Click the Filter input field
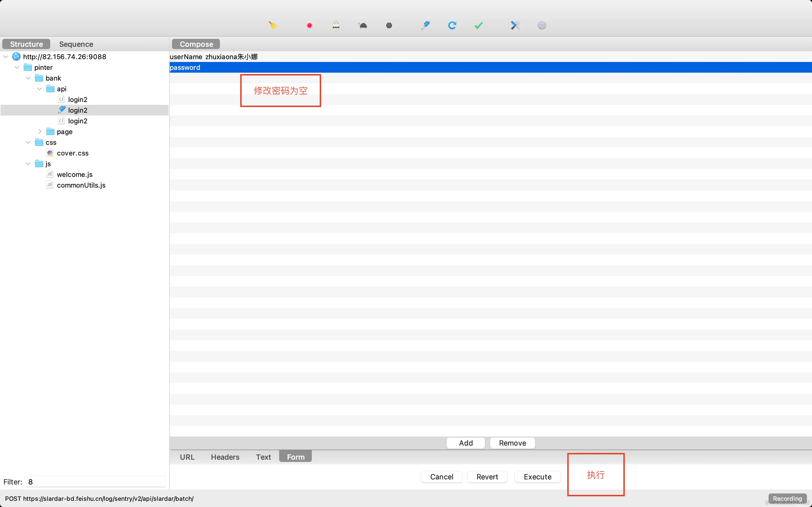 [96, 482]
